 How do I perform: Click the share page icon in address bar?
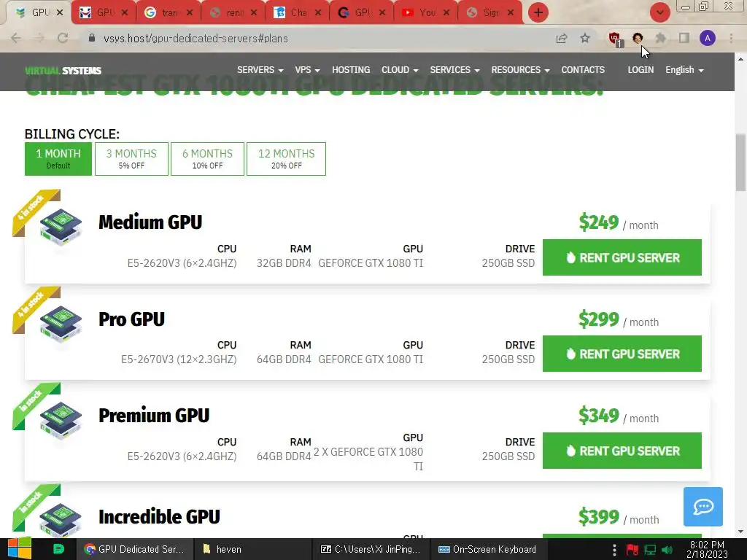pyautogui.click(x=562, y=38)
